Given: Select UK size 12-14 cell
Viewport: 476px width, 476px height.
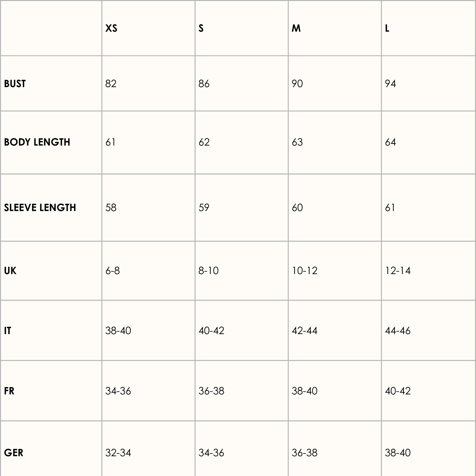Looking at the screenshot, I should [x=398, y=271].
